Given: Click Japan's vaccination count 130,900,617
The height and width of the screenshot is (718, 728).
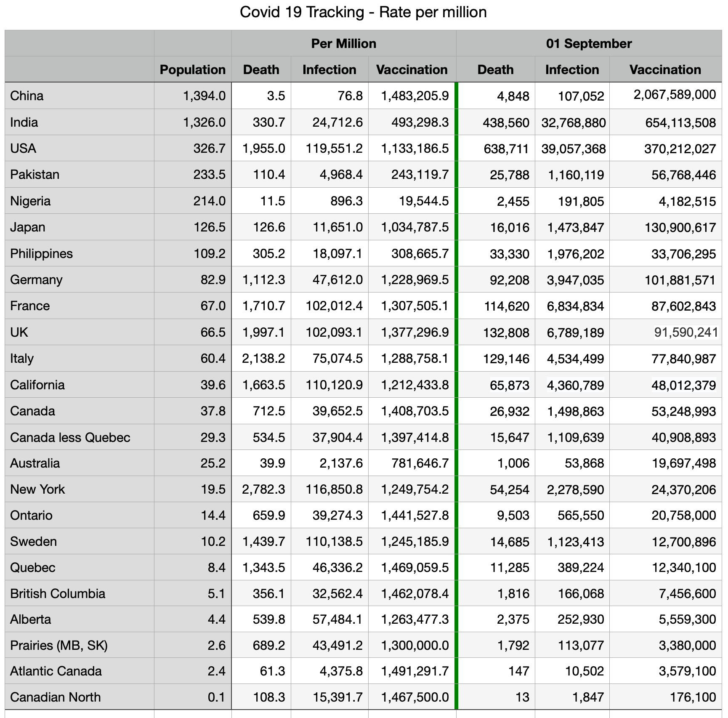Looking at the screenshot, I should [x=680, y=228].
